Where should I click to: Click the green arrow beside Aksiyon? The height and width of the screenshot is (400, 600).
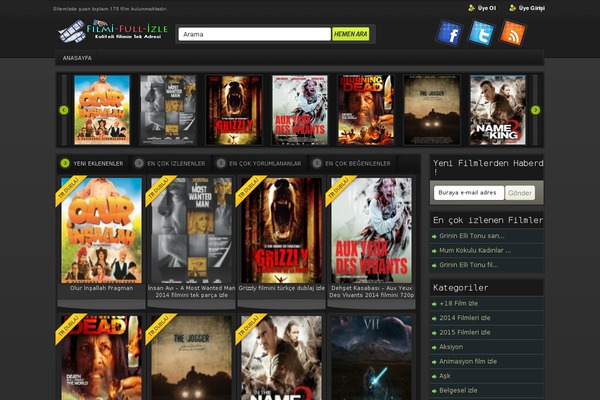pyautogui.click(x=434, y=348)
